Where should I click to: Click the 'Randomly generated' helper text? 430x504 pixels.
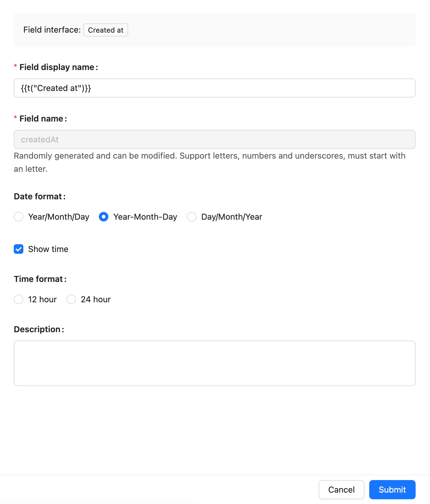pos(210,156)
